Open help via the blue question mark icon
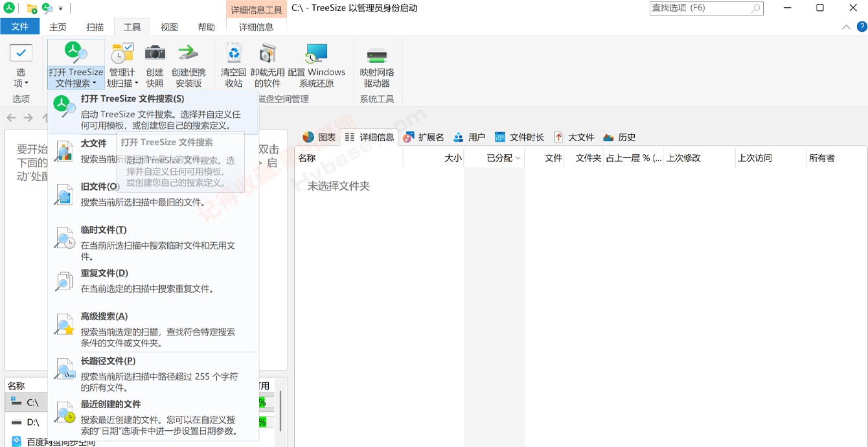This screenshot has width=868, height=447. tap(861, 27)
